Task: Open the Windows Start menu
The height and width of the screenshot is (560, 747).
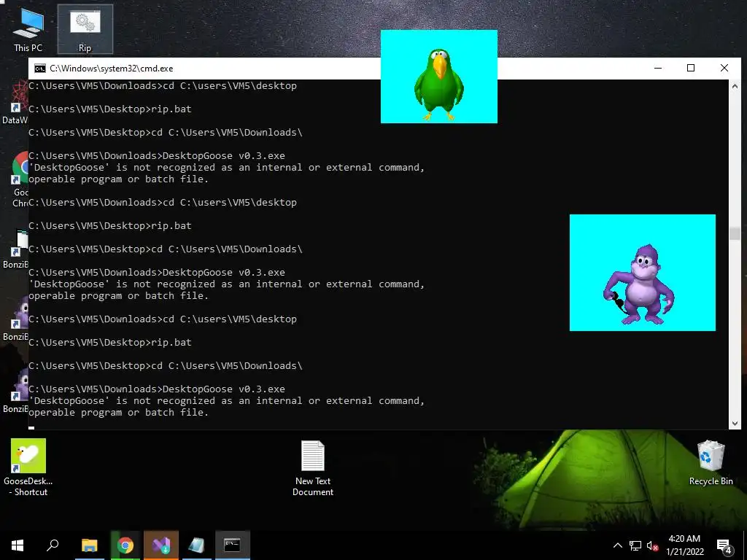Action: (18, 545)
